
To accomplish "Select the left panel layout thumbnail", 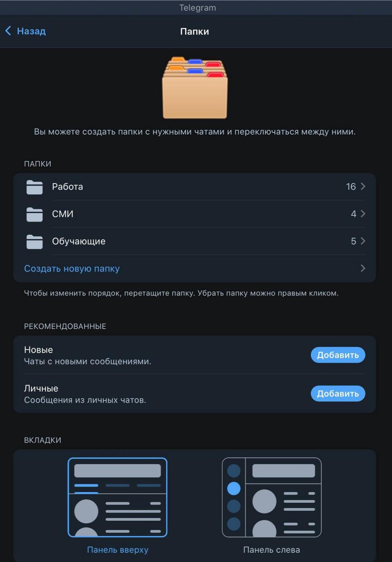I will click(x=272, y=497).
